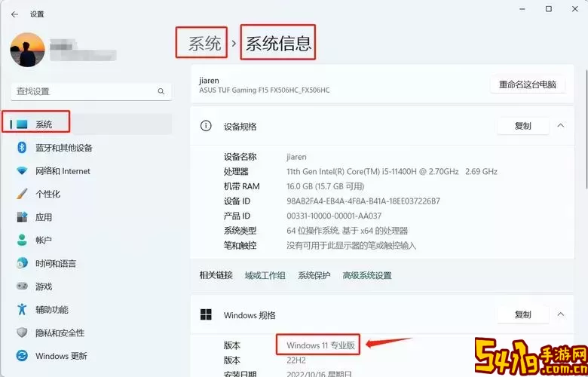The image size is (588, 377).
Task: Go to 蓝牙和其他设备 settings page
Action: click(64, 148)
